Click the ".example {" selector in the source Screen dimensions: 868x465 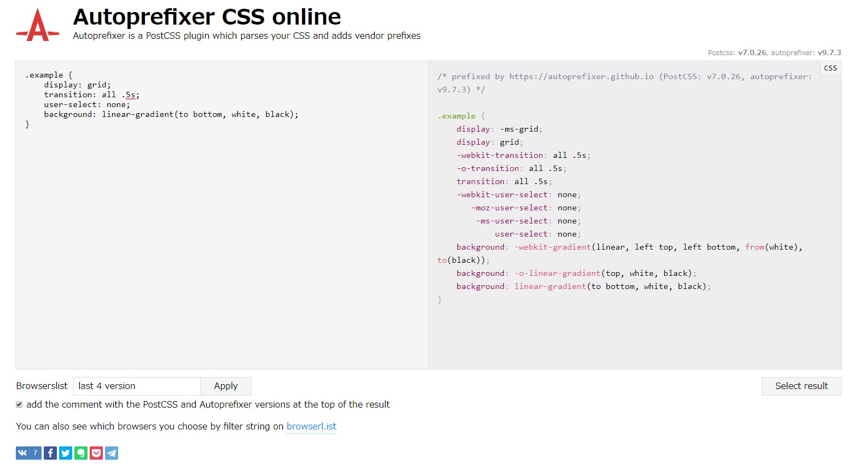(x=49, y=75)
